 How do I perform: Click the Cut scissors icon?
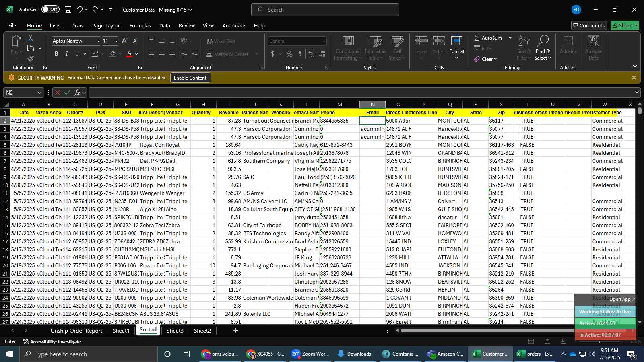click(31, 38)
